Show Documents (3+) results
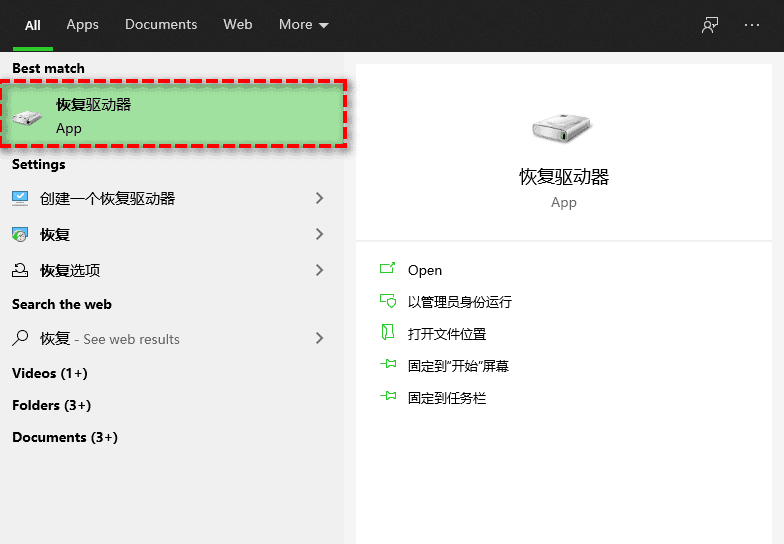 click(65, 438)
